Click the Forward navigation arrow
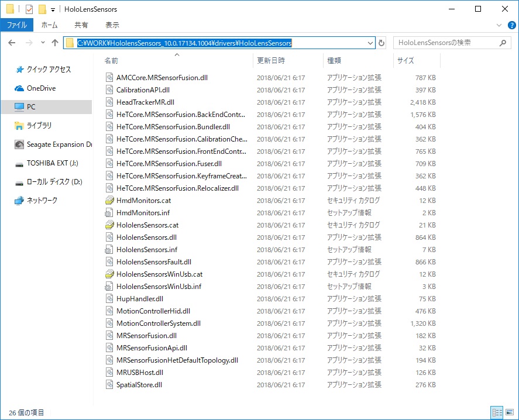Screen dimensions: 519x420 [x=29, y=43]
